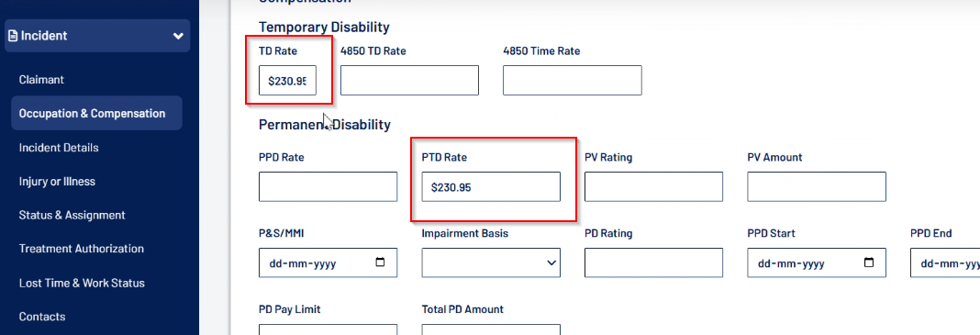Open Treatment Authorization section

point(82,249)
